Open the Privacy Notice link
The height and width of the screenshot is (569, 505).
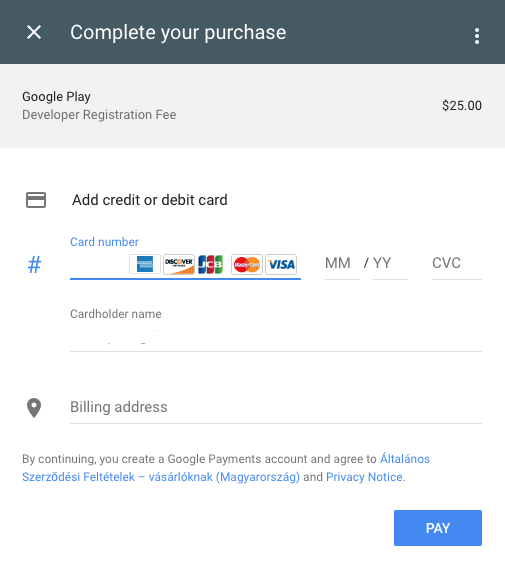coord(364,477)
